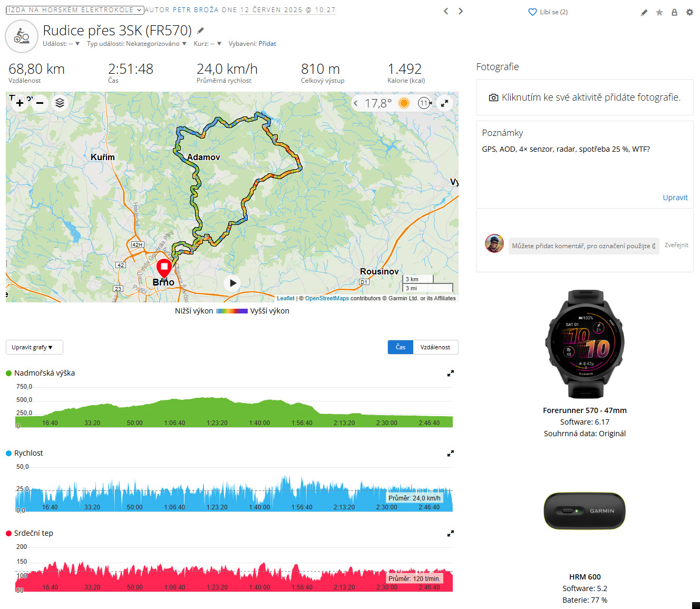Expand the Nadmořská výška chart
The width and height of the screenshot is (700, 609).
pos(451,373)
